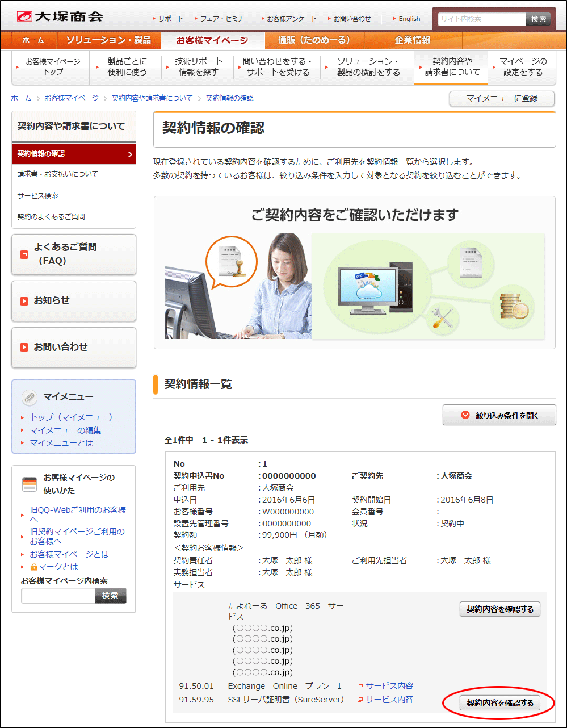
Task: Open the お知らせ sidebar button
Action: pyautogui.click(x=74, y=301)
